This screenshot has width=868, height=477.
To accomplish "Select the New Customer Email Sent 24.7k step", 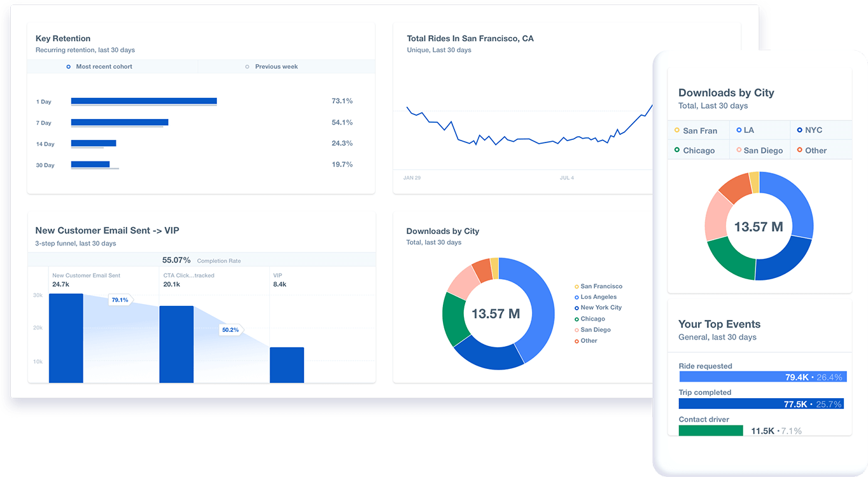I will coord(86,280).
